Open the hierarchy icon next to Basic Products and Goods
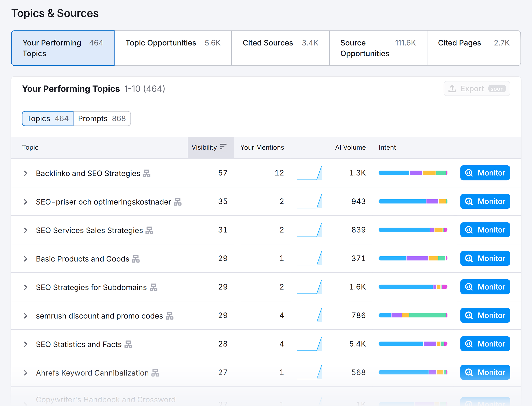 [x=136, y=259]
